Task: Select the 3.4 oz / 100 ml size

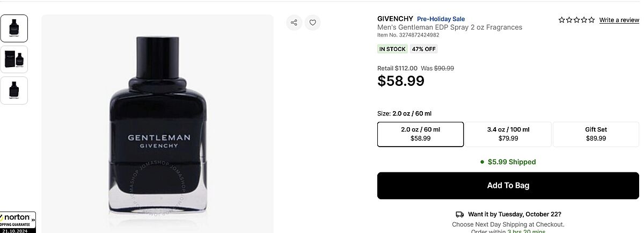Action: [x=508, y=134]
